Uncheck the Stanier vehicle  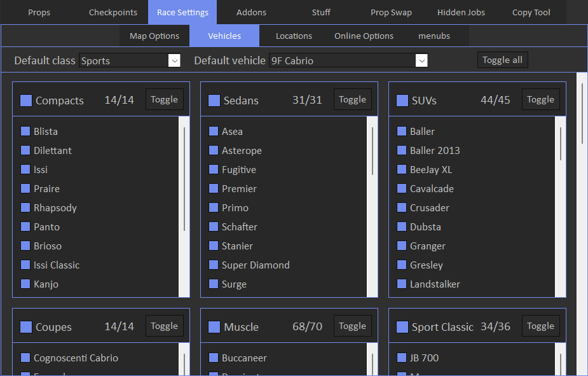[214, 246]
